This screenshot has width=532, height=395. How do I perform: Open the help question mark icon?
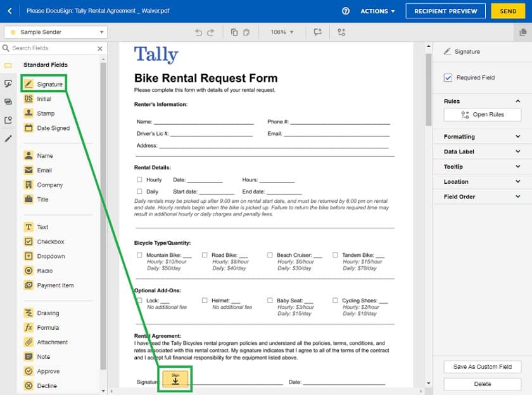(345, 11)
